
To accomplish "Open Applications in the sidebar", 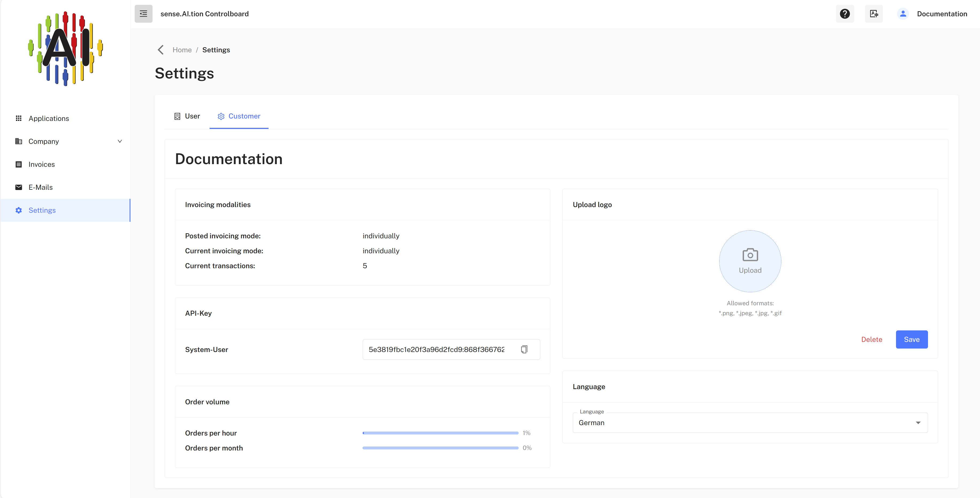I will pos(65,118).
